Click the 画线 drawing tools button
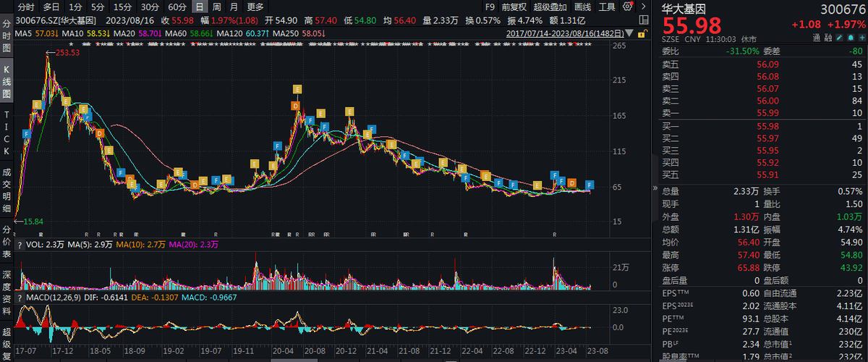 [x=582, y=7]
